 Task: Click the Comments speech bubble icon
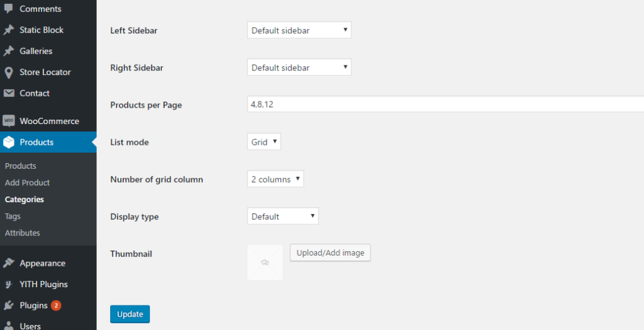point(8,9)
